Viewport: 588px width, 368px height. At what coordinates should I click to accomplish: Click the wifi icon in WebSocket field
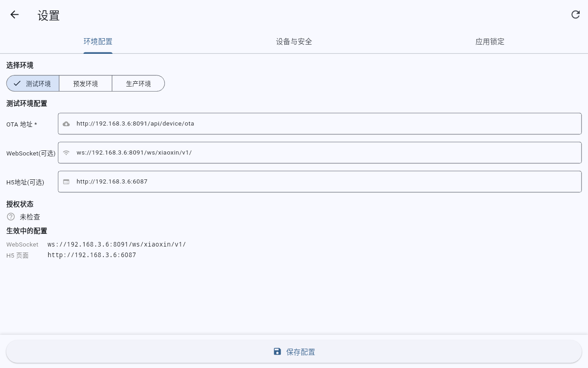[x=67, y=153]
